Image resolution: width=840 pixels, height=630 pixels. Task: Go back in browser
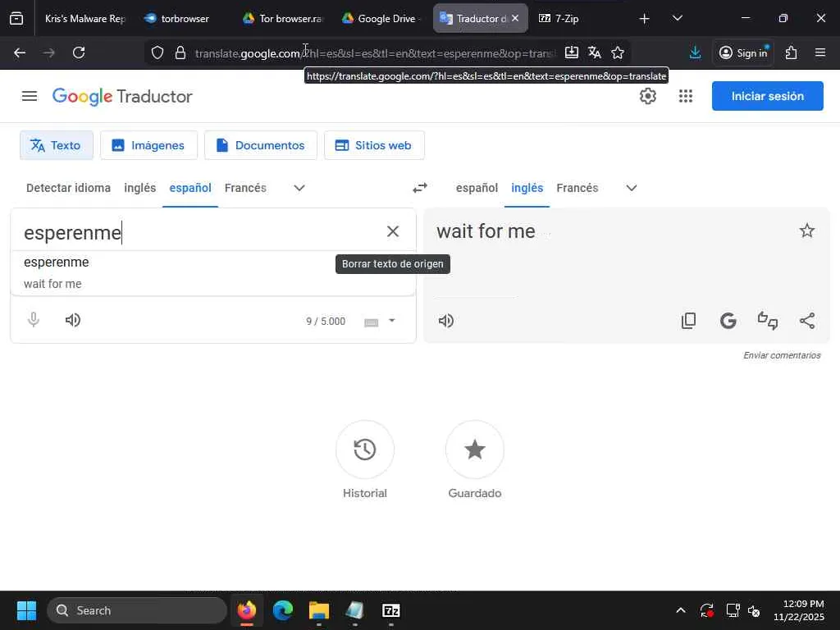click(x=20, y=52)
